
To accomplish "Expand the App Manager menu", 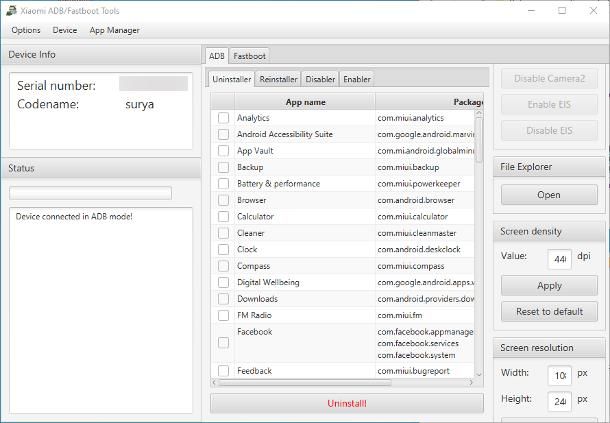I will click(x=115, y=31).
